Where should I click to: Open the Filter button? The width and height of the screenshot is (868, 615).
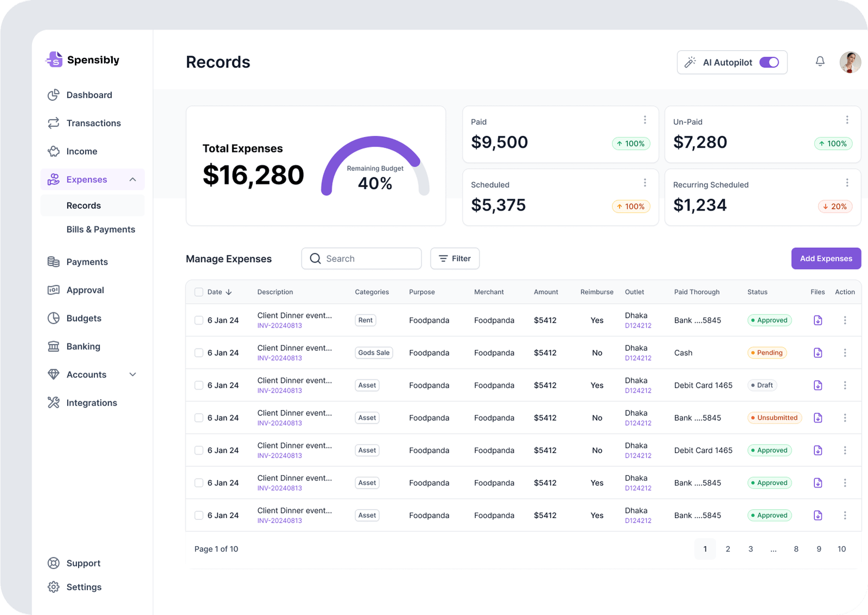(x=455, y=259)
